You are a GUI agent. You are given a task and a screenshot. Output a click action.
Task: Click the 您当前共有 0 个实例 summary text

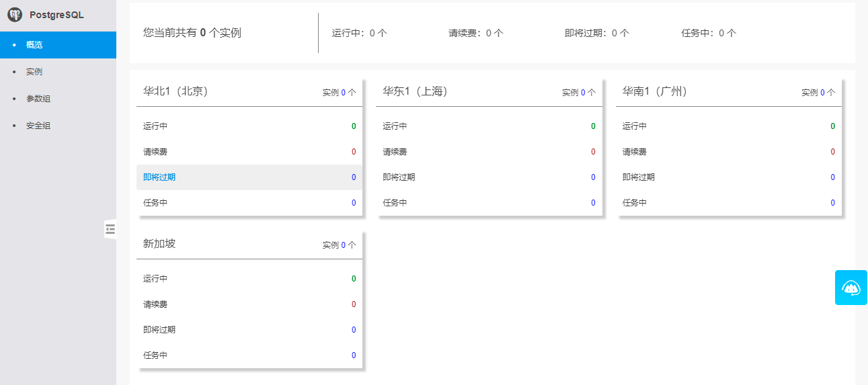192,32
